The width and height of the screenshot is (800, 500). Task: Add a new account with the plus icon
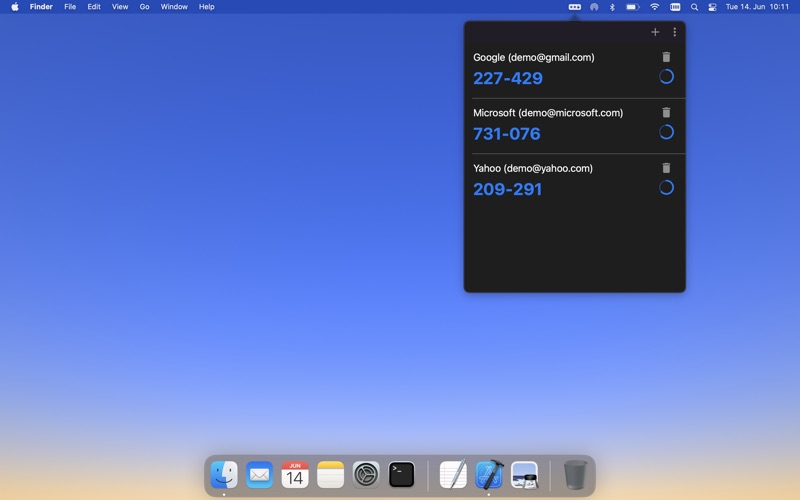click(655, 32)
